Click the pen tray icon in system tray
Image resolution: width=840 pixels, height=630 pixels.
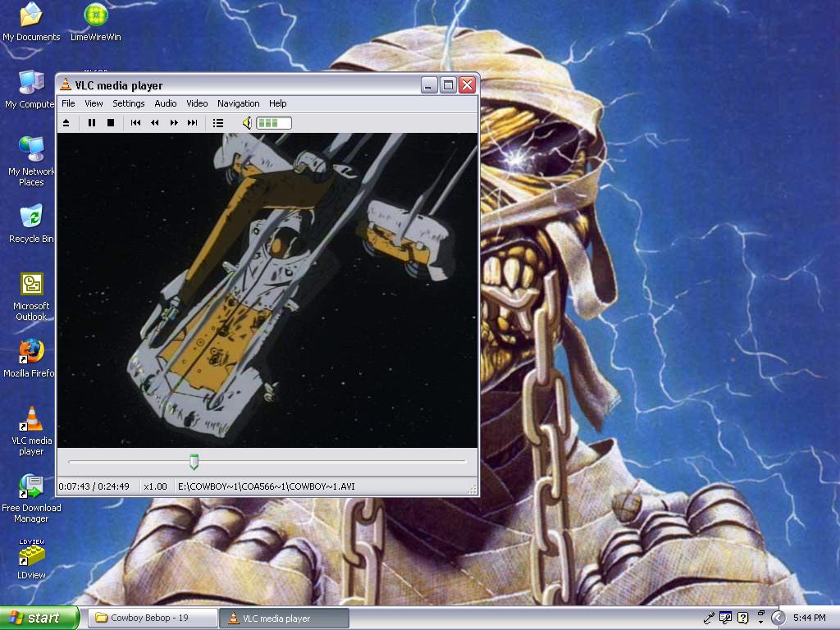tap(708, 619)
